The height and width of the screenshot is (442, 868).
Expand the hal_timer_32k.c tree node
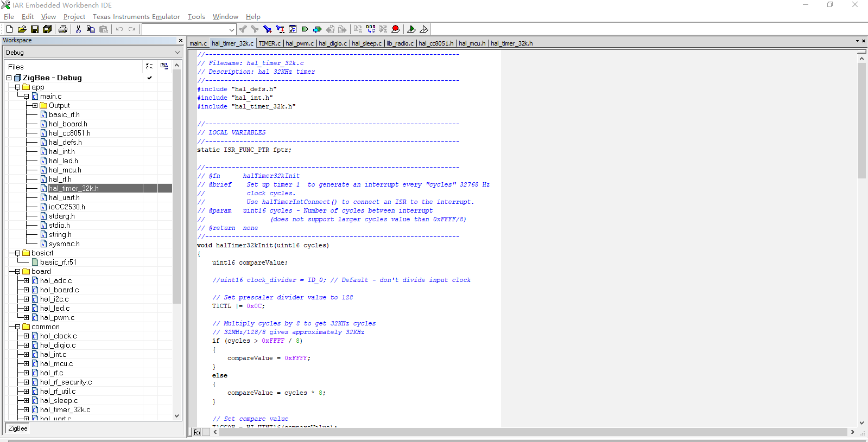[27, 410]
